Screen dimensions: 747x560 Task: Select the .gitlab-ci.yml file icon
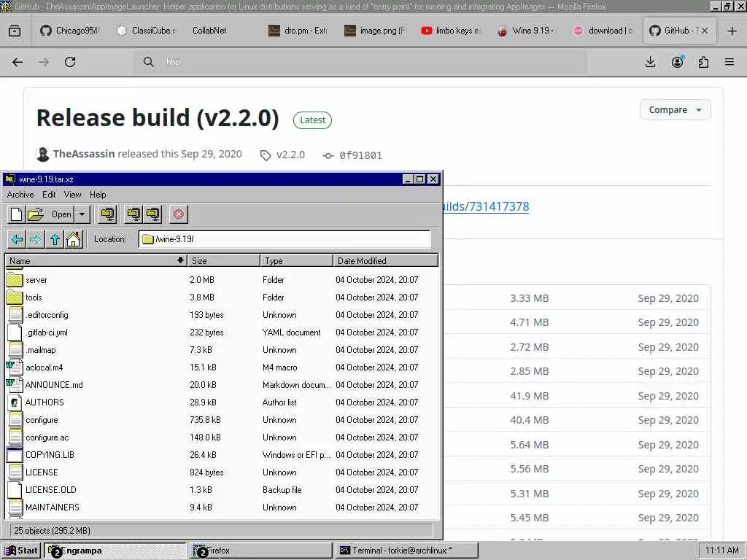15,332
